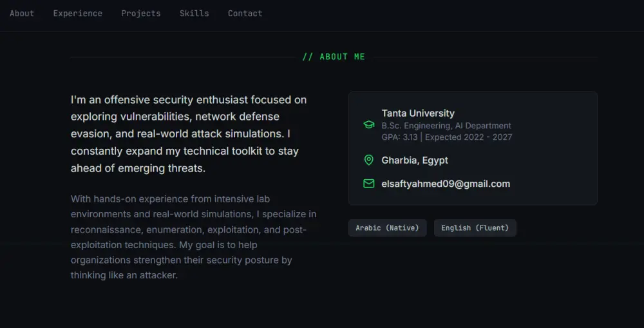Click the Gharbia, Egypt location text

(415, 160)
